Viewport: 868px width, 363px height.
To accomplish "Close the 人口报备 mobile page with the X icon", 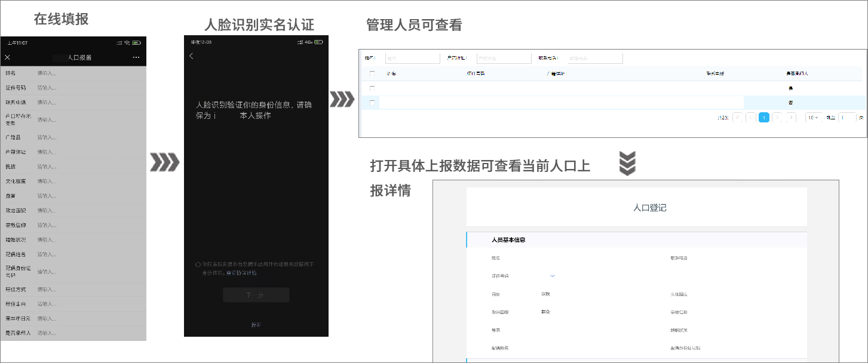I will (7, 57).
